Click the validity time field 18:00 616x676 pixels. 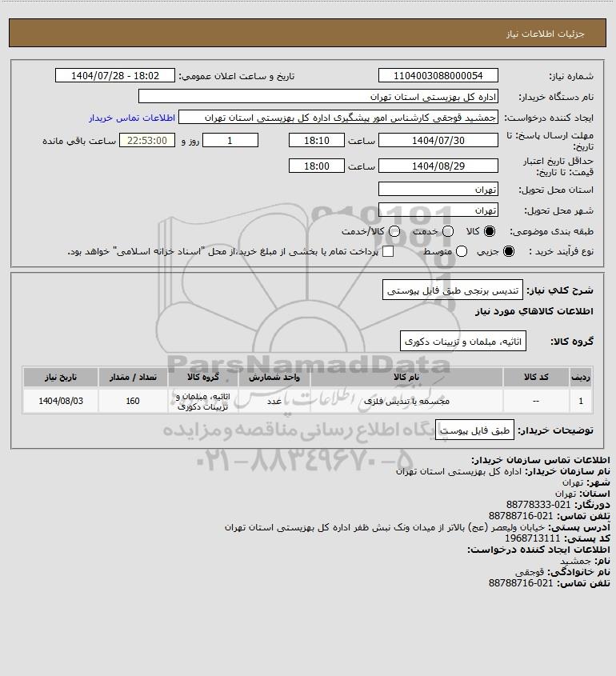pyautogui.click(x=317, y=166)
